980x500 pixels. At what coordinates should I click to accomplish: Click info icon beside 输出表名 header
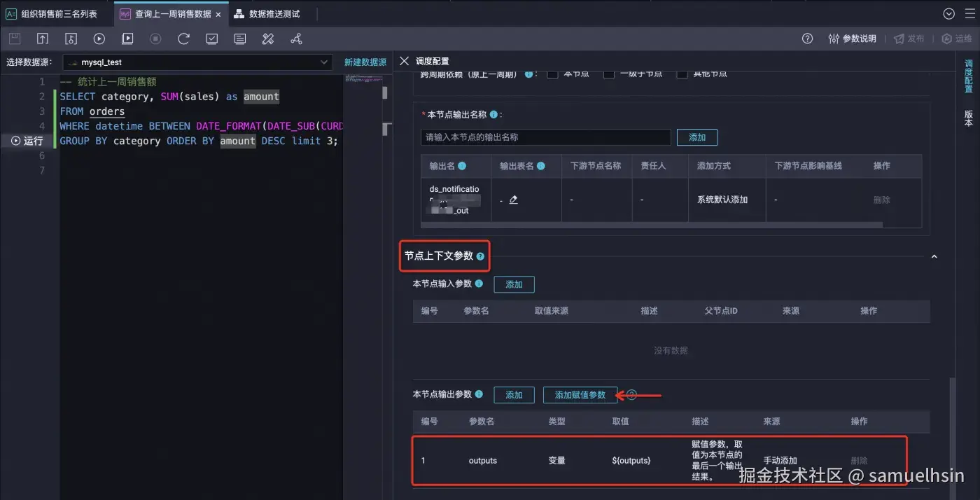[541, 166]
